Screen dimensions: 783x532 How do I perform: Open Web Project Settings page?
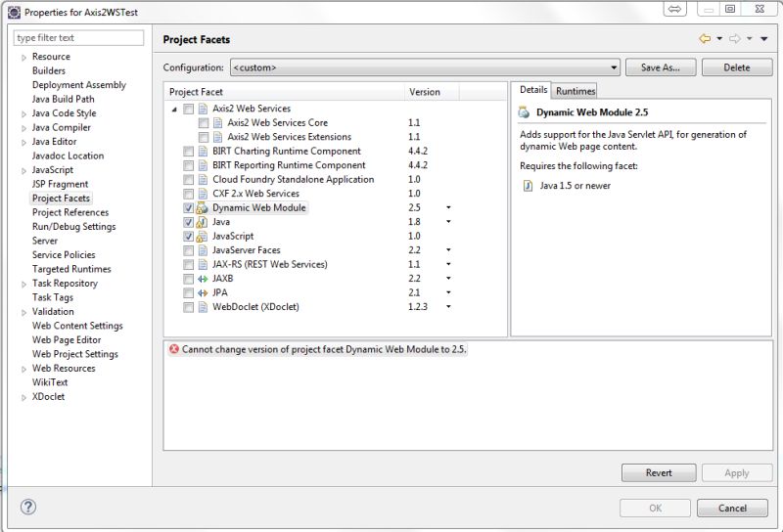(75, 354)
